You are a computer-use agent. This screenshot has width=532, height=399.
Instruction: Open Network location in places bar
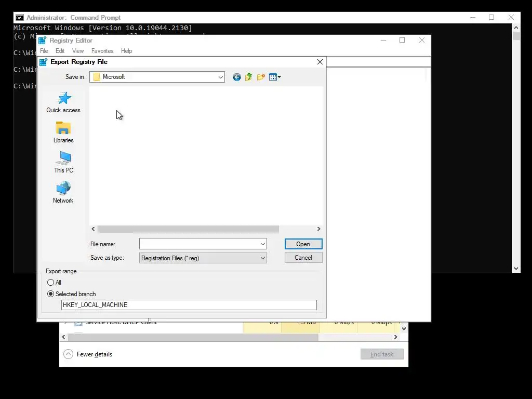tap(63, 192)
